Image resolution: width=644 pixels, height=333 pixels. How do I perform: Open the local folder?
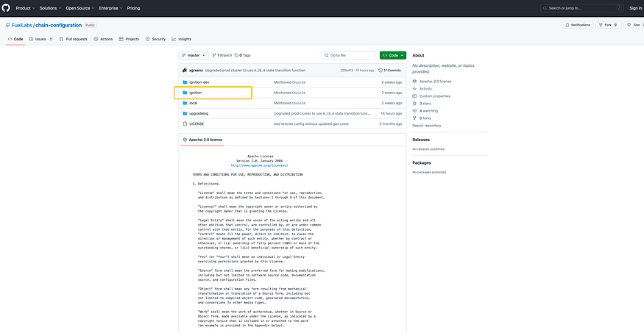tap(193, 103)
